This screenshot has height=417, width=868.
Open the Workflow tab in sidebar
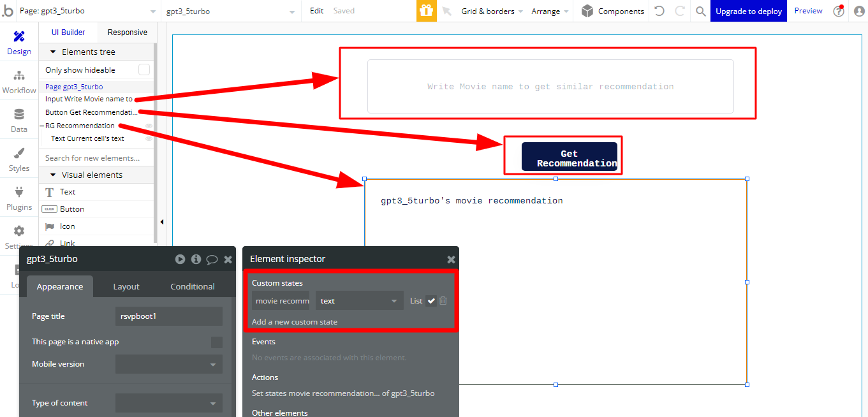(x=19, y=82)
